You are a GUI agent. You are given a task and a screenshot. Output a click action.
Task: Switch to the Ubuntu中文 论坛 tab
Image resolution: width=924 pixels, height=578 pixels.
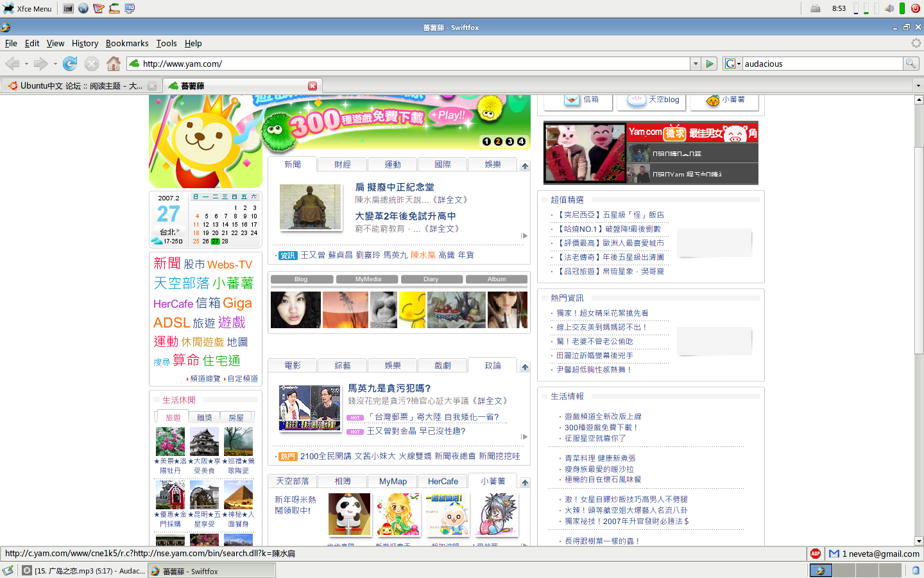click(81, 86)
